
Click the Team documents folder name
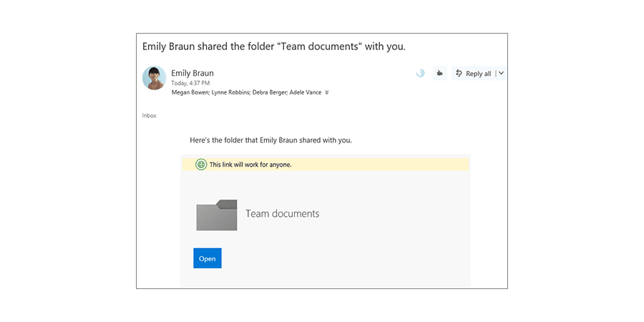click(x=282, y=213)
